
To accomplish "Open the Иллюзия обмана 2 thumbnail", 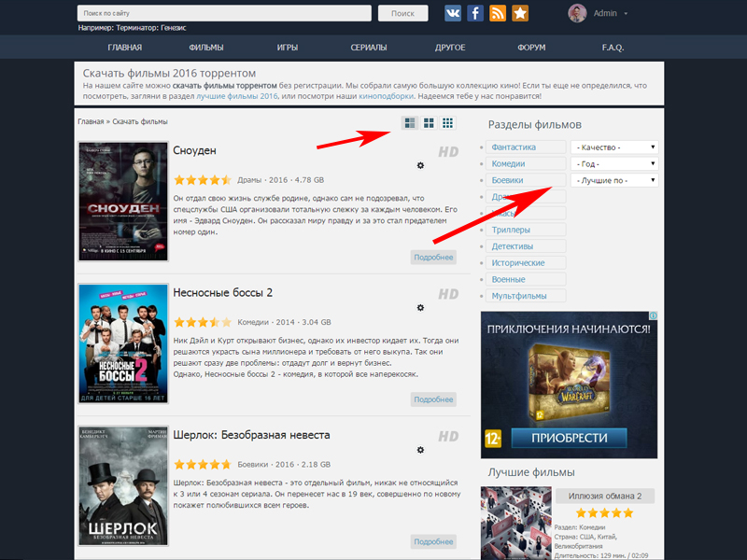I will pyautogui.click(x=516, y=523).
